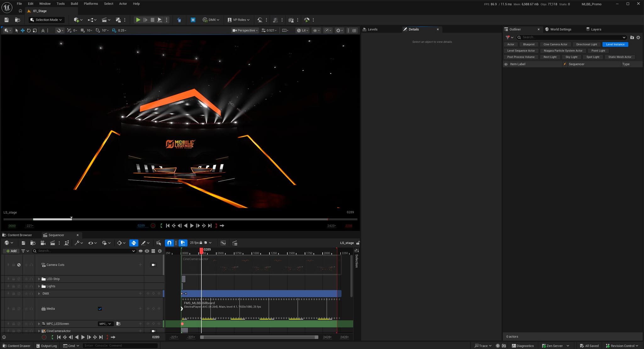This screenshot has width=644, height=349.
Task: Toggle Sequencer snapping magnet button
Action: tap(169, 243)
